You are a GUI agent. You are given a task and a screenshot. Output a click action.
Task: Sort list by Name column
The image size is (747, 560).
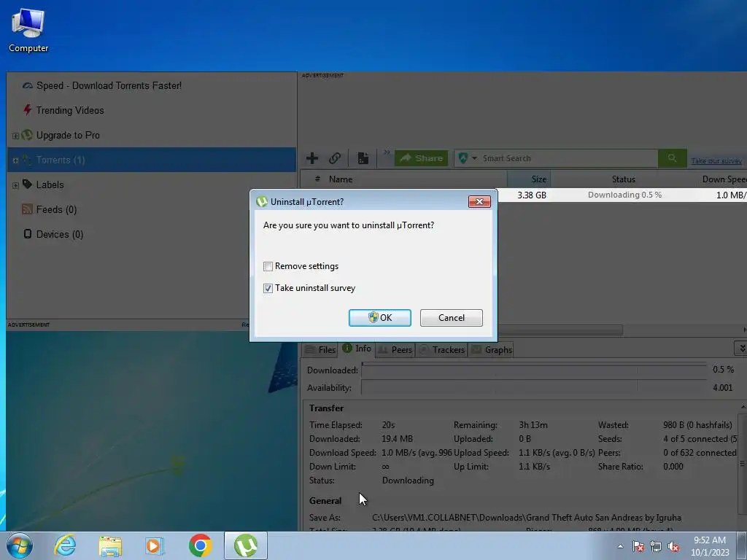pos(341,179)
